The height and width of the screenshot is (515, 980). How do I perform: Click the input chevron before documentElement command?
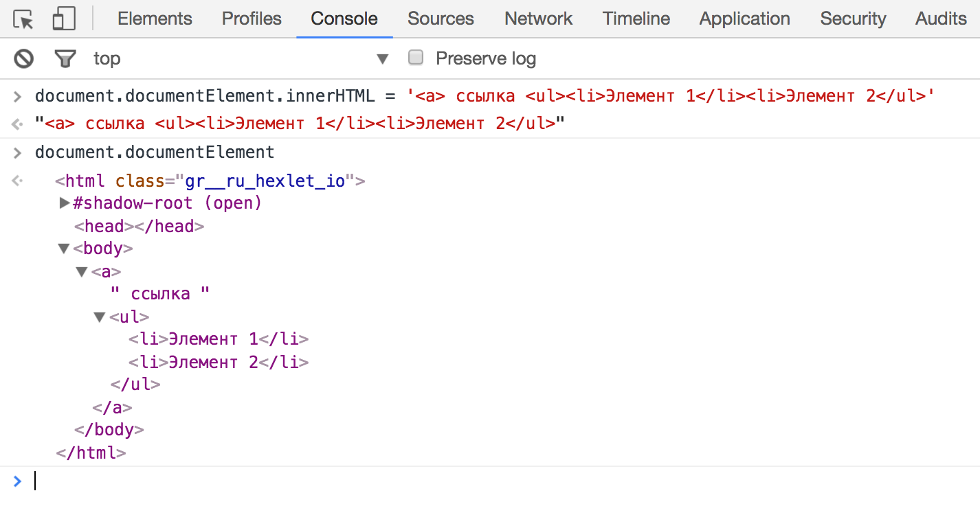point(17,152)
